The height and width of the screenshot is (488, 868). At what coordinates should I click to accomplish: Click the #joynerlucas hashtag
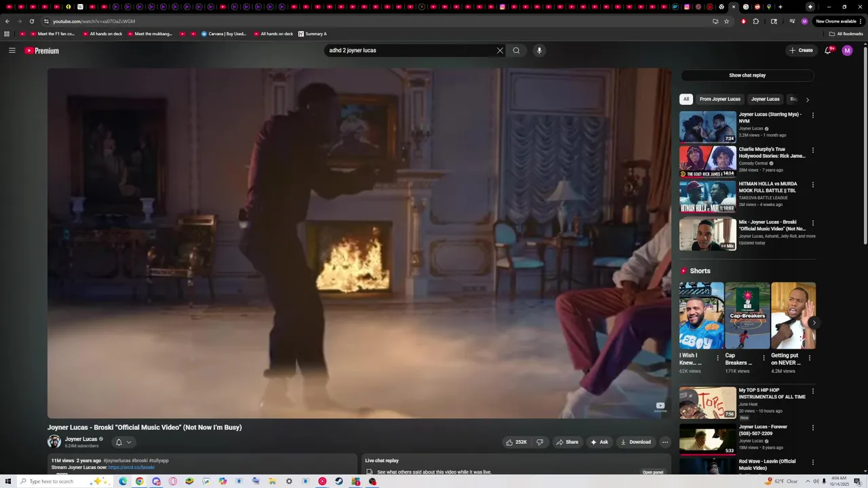coord(117,461)
